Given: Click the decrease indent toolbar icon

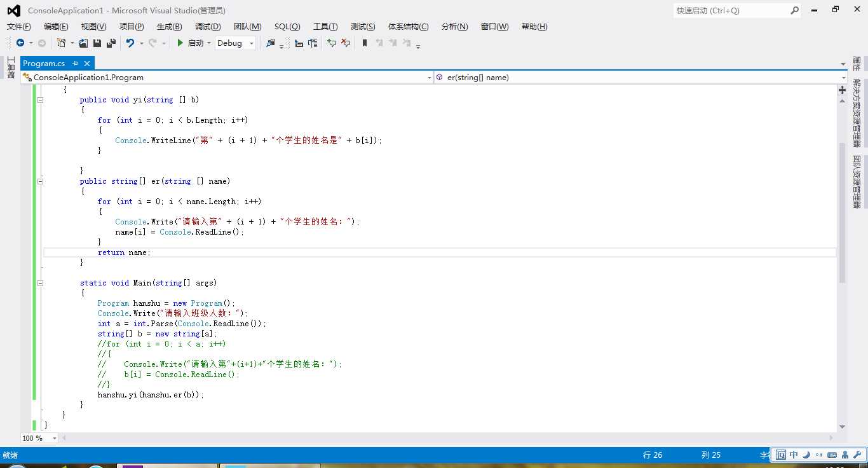Looking at the screenshot, I should (299, 43).
